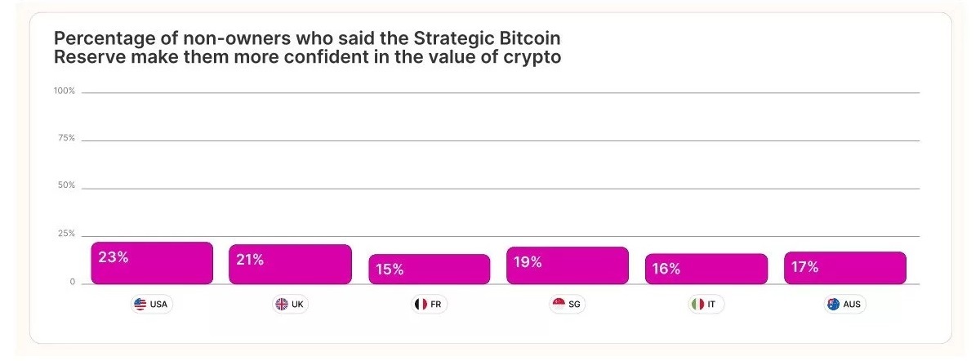Select the UK 21% bar
This screenshot has width=980, height=361.
[290, 265]
